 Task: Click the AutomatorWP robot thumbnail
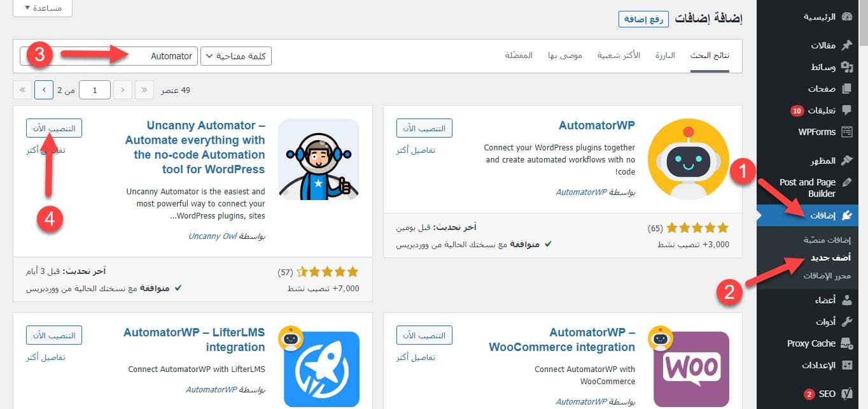click(689, 159)
